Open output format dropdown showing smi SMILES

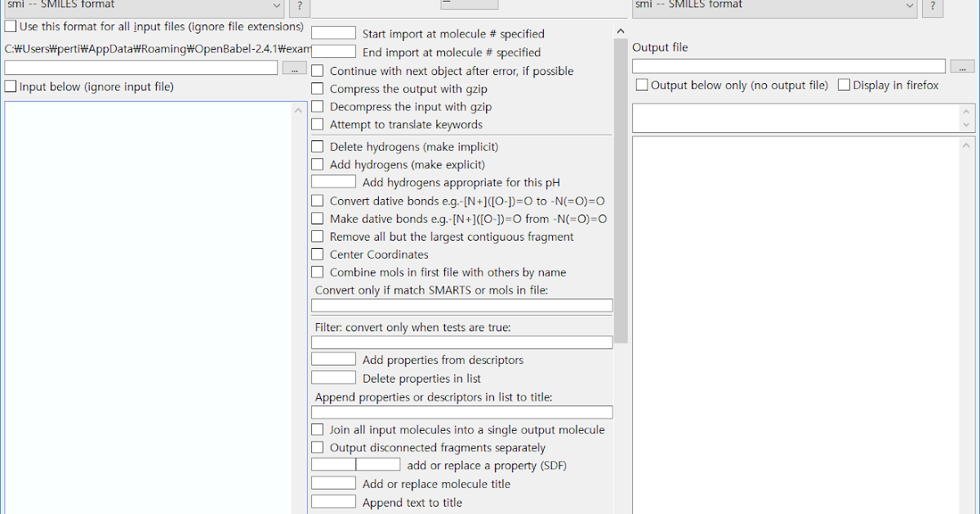click(x=776, y=7)
